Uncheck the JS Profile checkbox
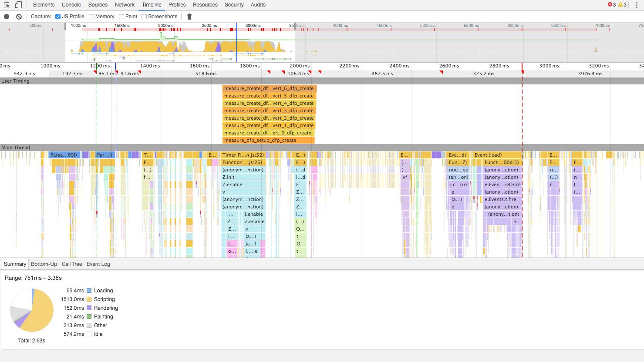Viewport: 644px width, 362px height. 58,17
